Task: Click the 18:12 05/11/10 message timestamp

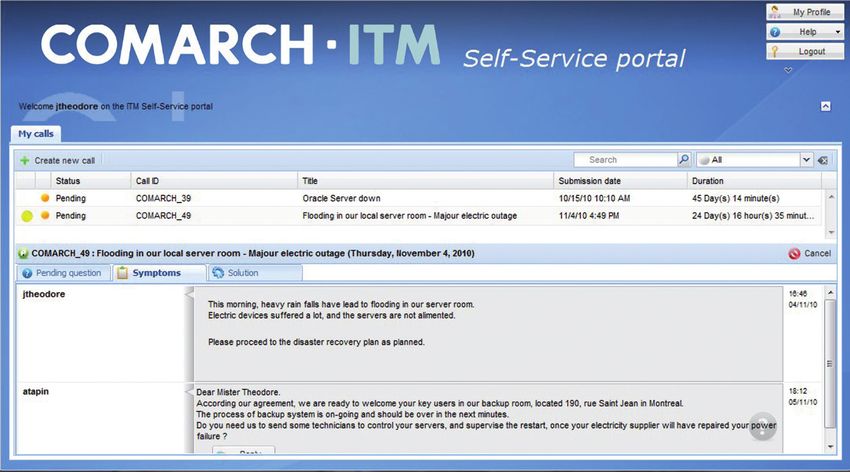Action: [802, 397]
